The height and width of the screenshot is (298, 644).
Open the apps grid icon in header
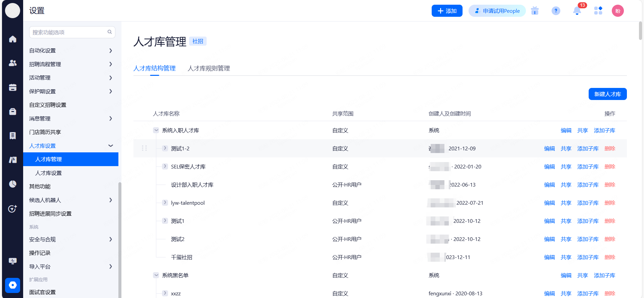coord(598,11)
